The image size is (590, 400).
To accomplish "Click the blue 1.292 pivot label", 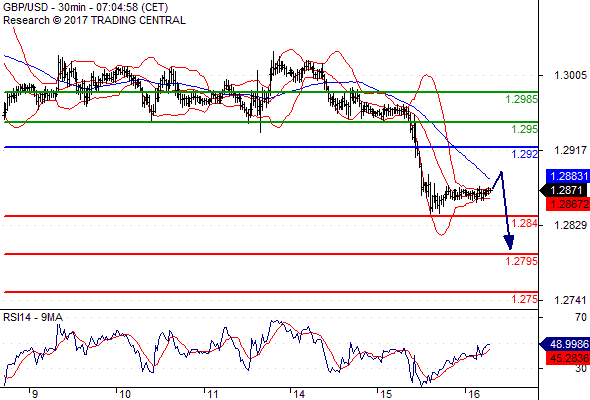I will pyautogui.click(x=525, y=154).
